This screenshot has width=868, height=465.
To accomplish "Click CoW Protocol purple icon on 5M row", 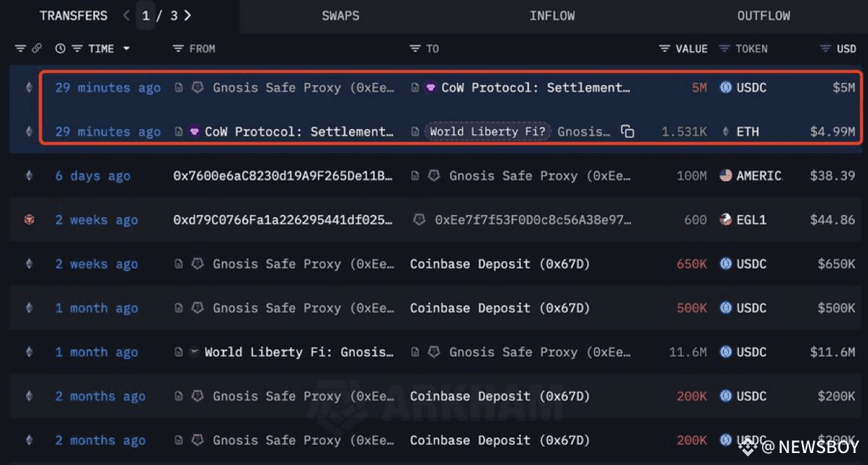I will point(431,88).
